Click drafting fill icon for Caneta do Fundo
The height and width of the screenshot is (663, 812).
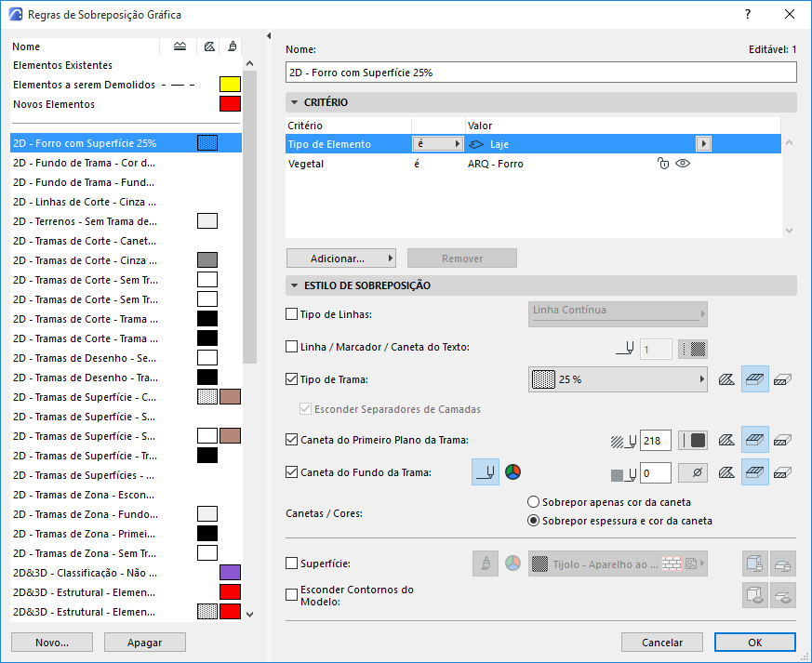click(x=726, y=472)
